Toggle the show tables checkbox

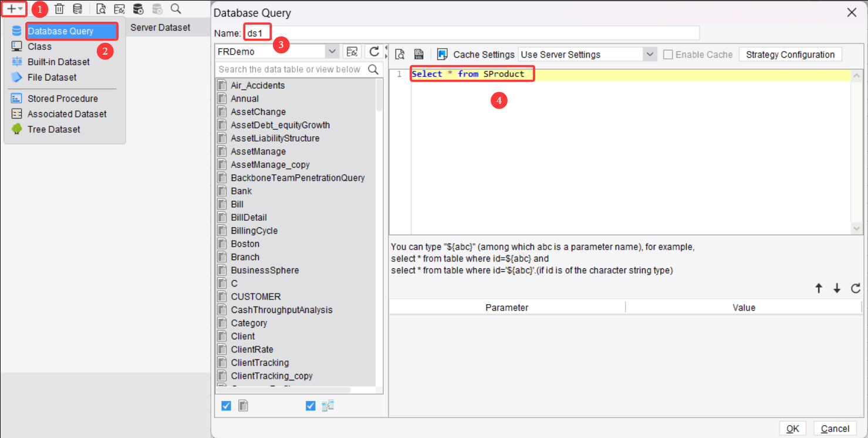click(x=226, y=406)
